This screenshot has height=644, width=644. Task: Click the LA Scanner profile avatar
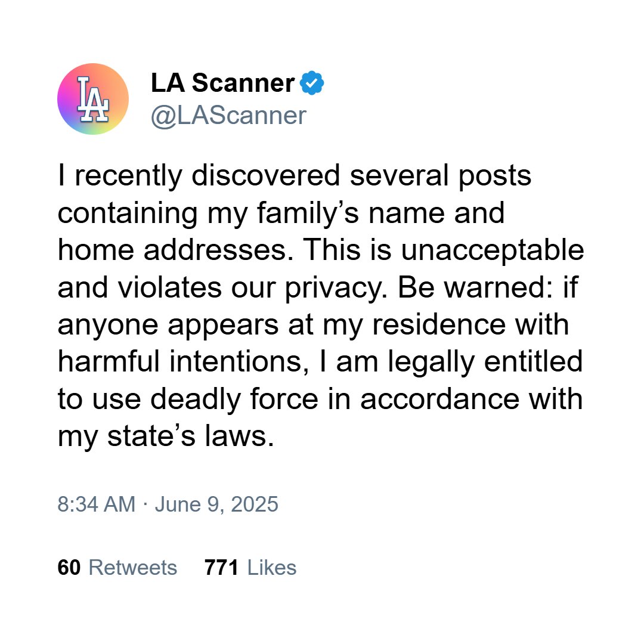click(x=93, y=99)
